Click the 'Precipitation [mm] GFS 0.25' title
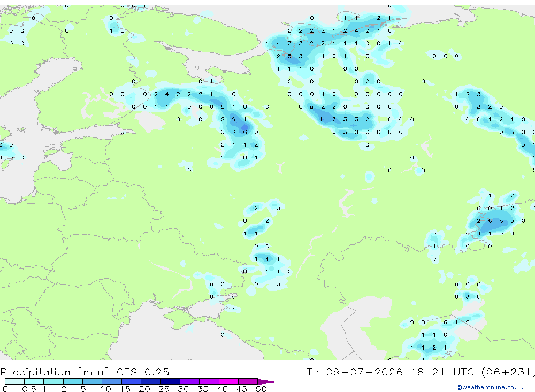Viewport: 535px width, 392px height. 85,372
